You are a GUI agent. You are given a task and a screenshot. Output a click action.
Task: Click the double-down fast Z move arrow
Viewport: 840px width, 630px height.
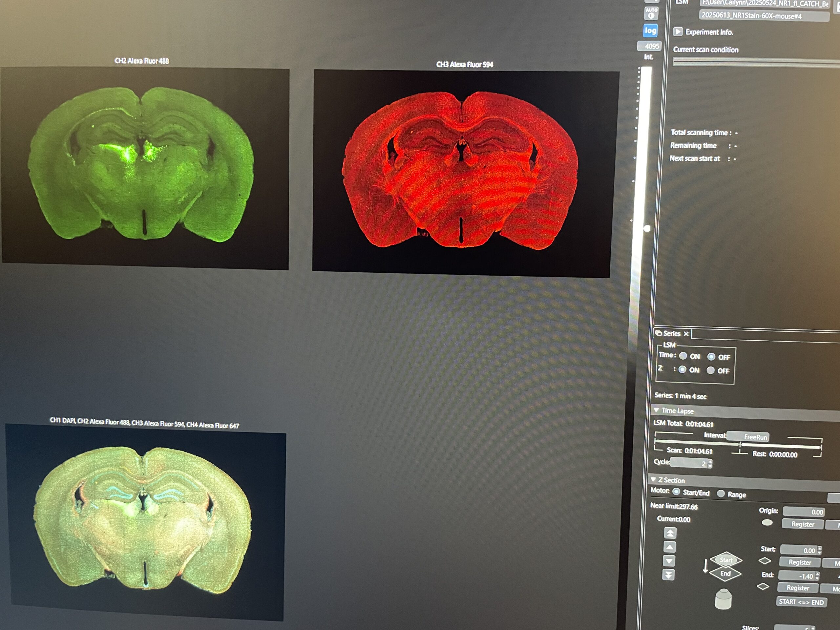(668, 575)
